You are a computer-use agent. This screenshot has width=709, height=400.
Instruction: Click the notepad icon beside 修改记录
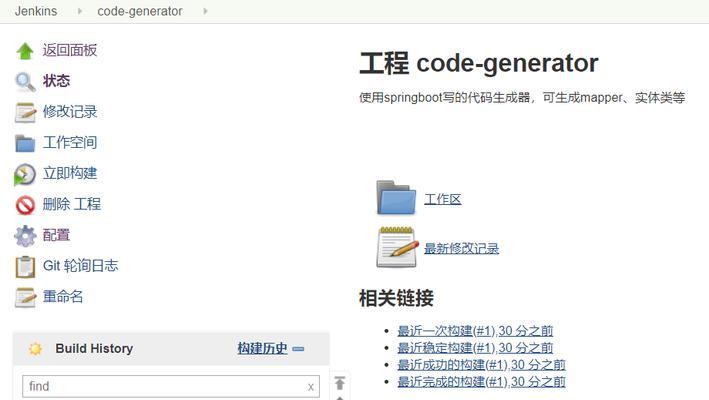(x=25, y=113)
